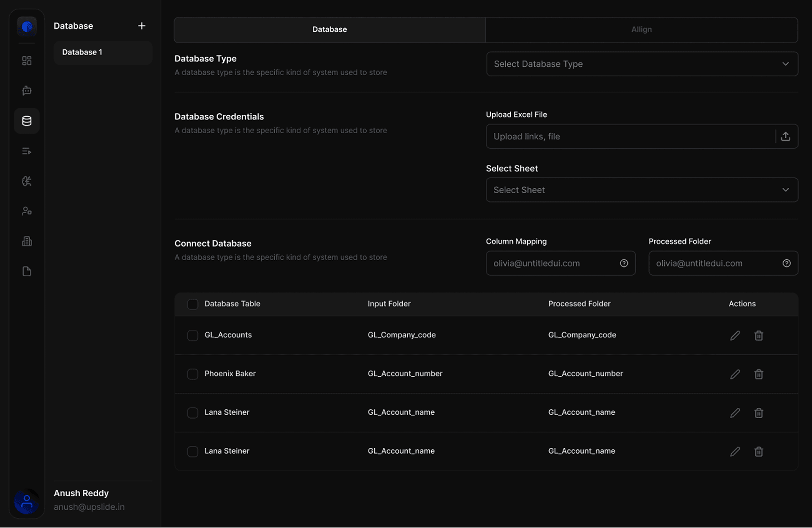Select the Database tab
This screenshot has width=812, height=528.
tap(329, 30)
